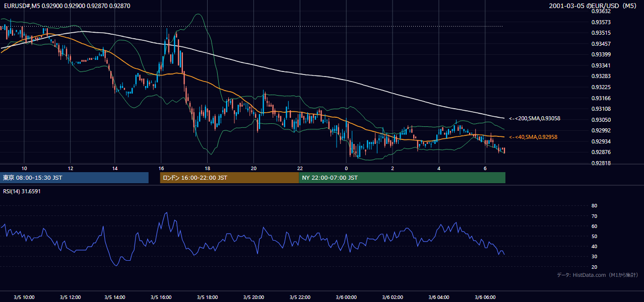Viewport: 644px width, 302px height.
Task: Click price axis value 0.92818
Action: tap(601, 163)
